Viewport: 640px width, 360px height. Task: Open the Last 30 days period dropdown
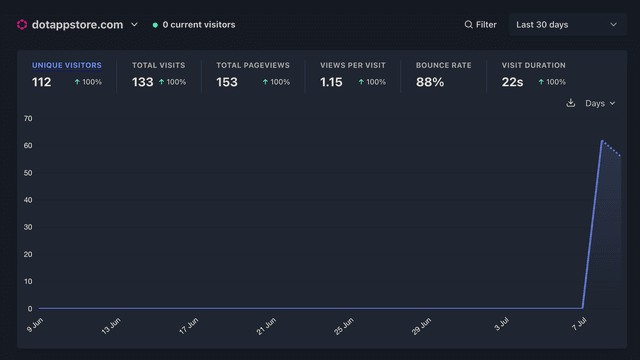click(x=567, y=24)
